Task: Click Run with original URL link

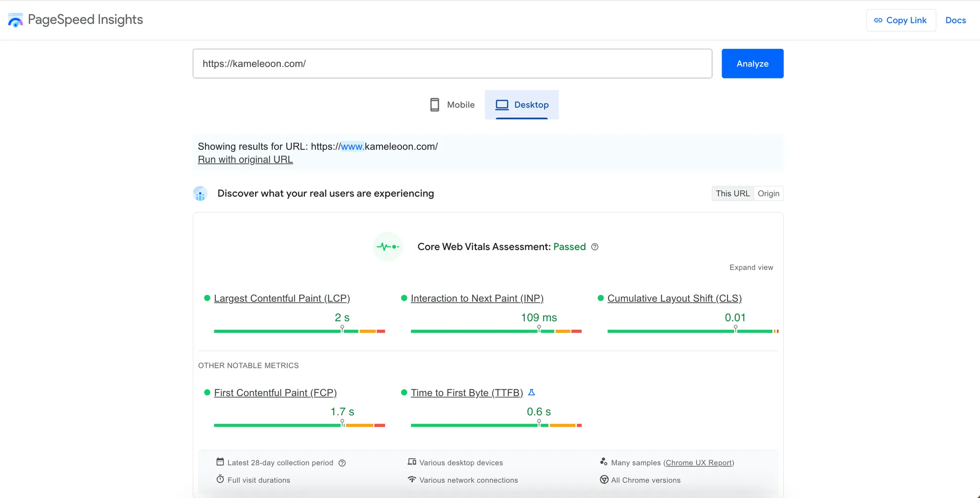Action: 245,160
